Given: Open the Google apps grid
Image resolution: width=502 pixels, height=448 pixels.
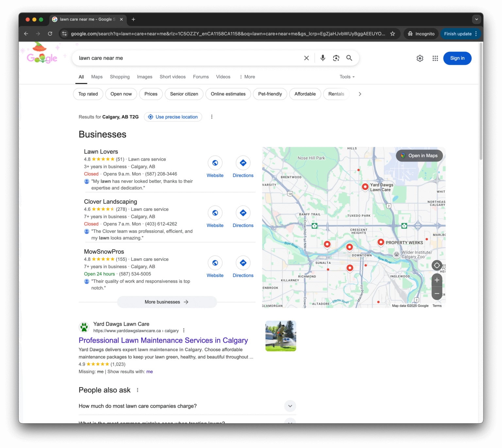Looking at the screenshot, I should (x=435, y=58).
